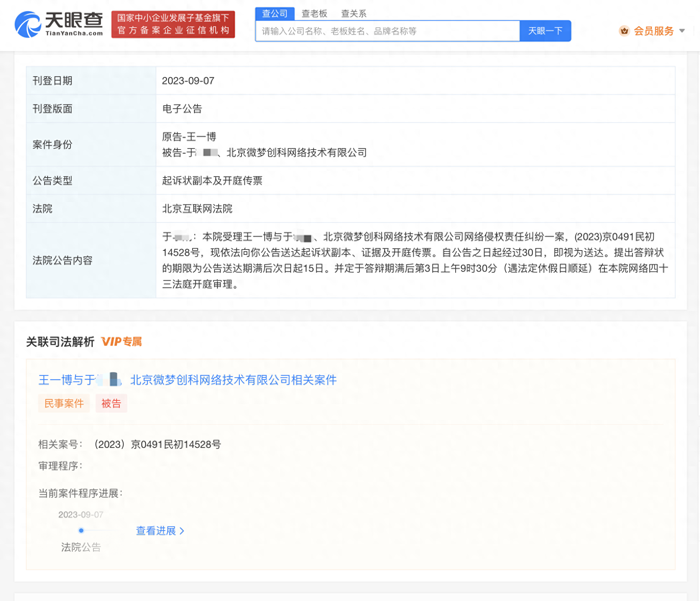Click the 案件身份 label
Viewport: 700px width, 601px height.
pyautogui.click(x=52, y=144)
